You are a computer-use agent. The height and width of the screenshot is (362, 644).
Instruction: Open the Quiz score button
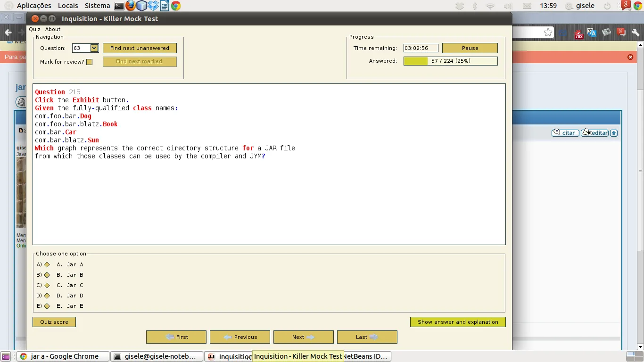click(x=54, y=322)
